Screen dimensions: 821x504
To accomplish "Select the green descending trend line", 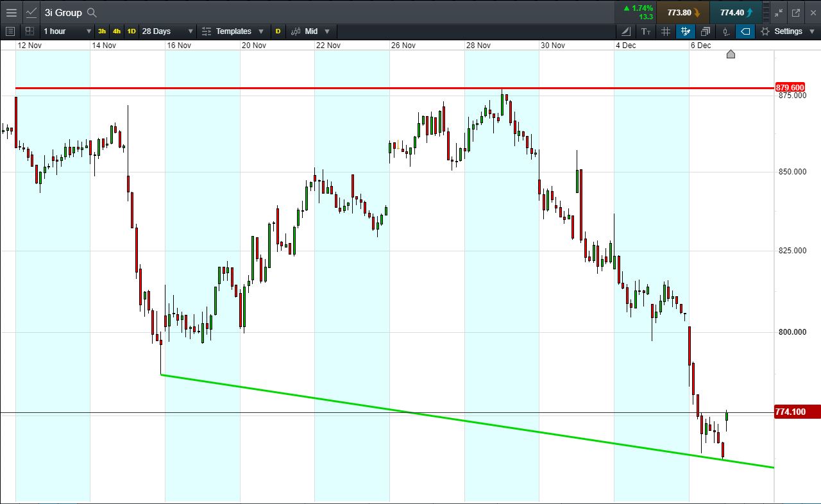I will coord(467,421).
